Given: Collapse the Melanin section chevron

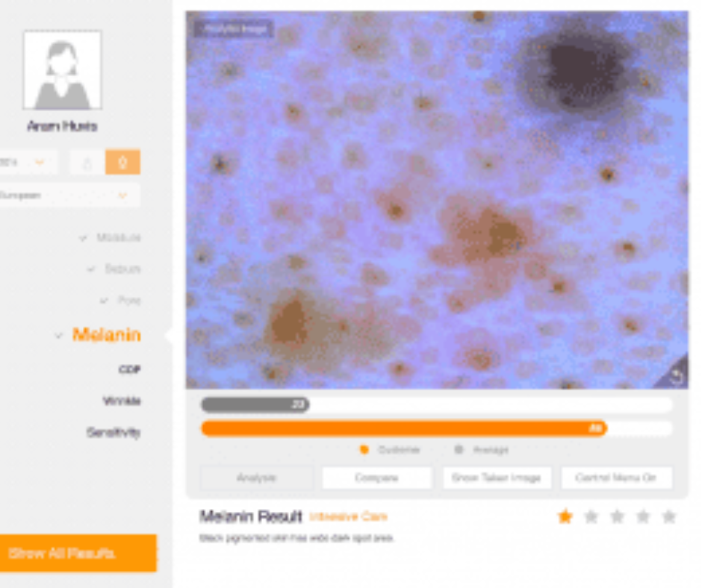Looking at the screenshot, I should click(58, 335).
